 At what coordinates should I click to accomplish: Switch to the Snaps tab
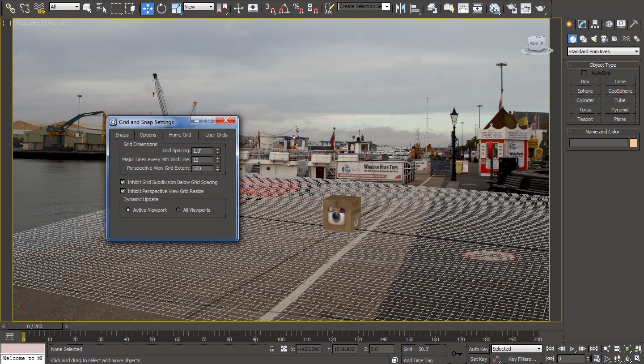tap(122, 135)
